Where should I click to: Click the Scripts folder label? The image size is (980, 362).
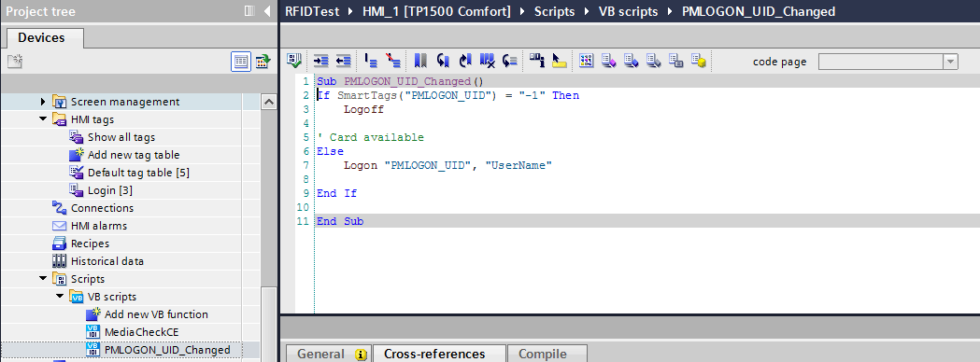click(x=88, y=278)
